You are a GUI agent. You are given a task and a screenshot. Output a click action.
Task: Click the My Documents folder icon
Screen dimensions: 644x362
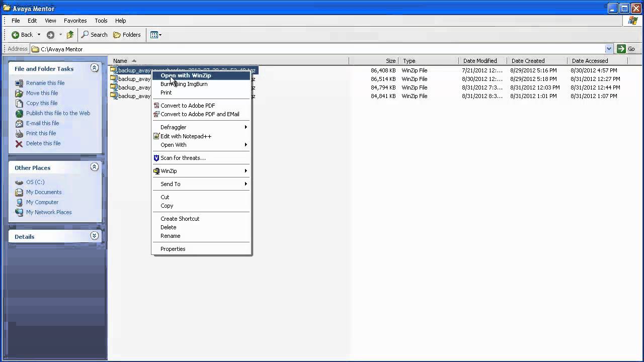pyautogui.click(x=19, y=192)
